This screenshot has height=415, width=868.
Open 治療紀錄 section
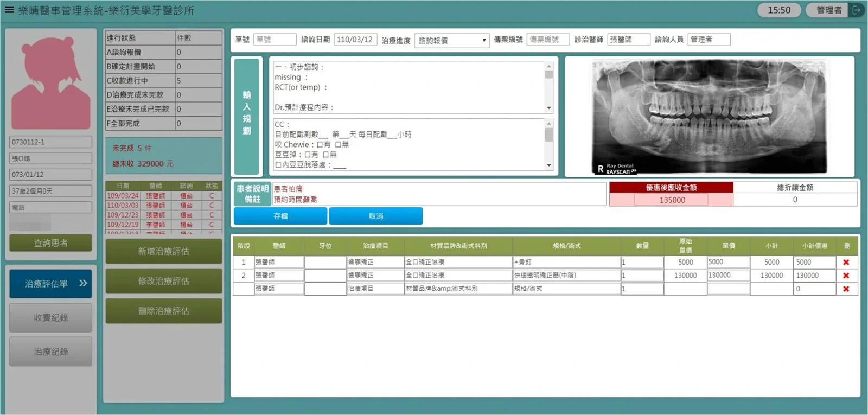pyautogui.click(x=50, y=352)
